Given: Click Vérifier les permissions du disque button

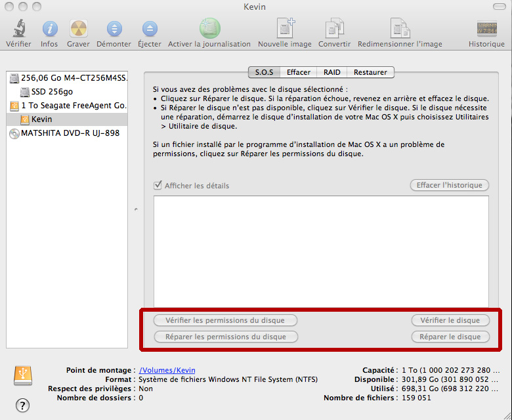Looking at the screenshot, I should click(225, 320).
